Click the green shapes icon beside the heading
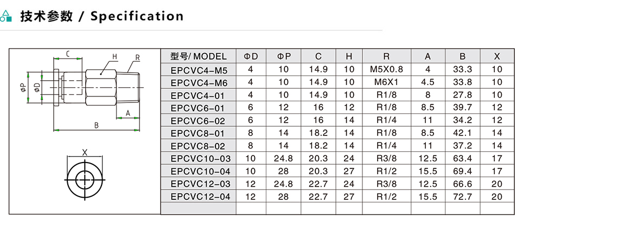The image size is (644, 233). click(x=7, y=17)
